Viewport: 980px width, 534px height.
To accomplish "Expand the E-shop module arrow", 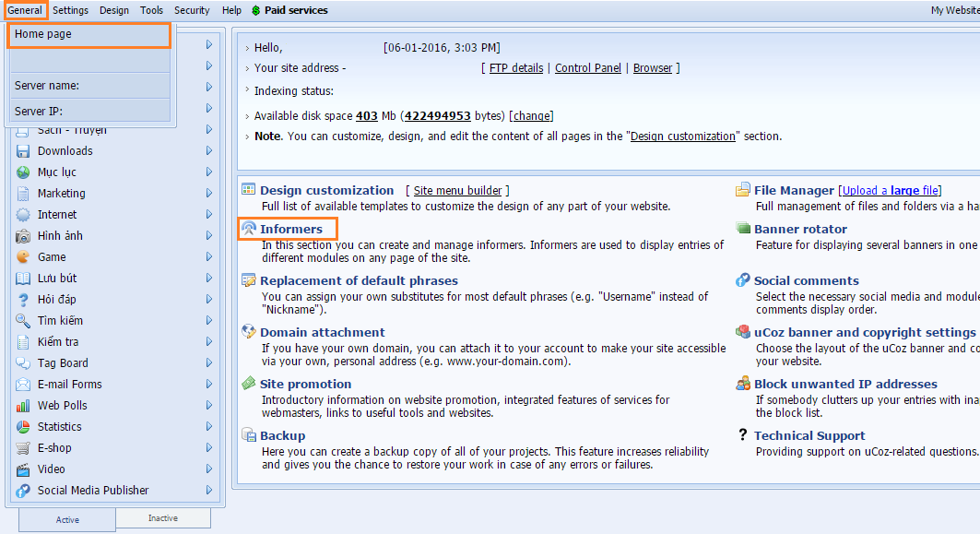I will pos(209,447).
